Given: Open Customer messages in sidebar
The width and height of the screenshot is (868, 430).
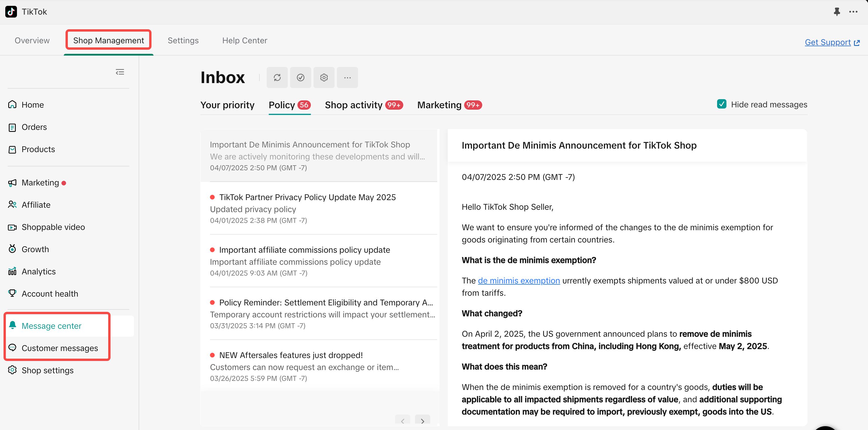Looking at the screenshot, I should pos(60,348).
